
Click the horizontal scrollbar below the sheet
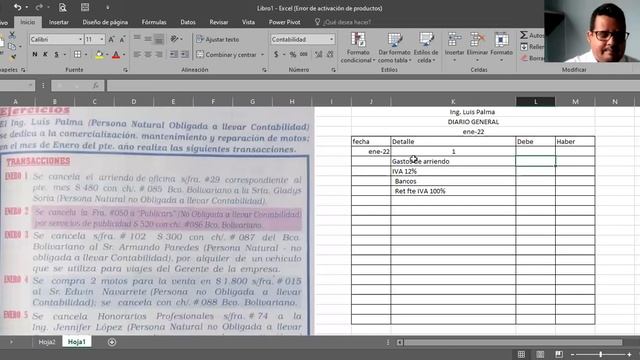point(513,342)
